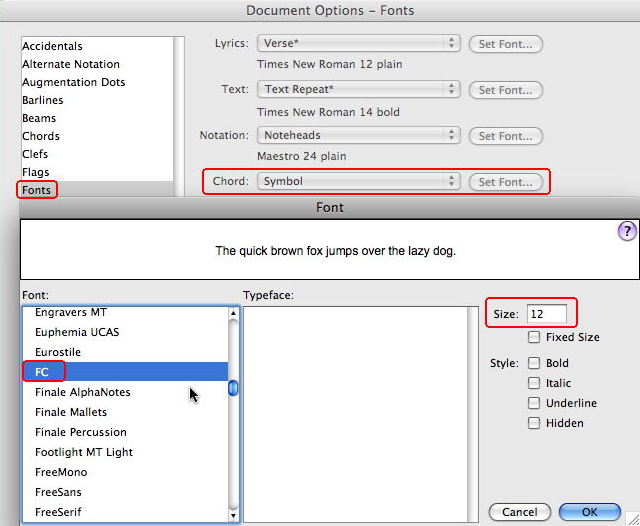Viewport: 640px width, 526px height.
Task: Select Fonts in the options list
Action: pos(39,190)
